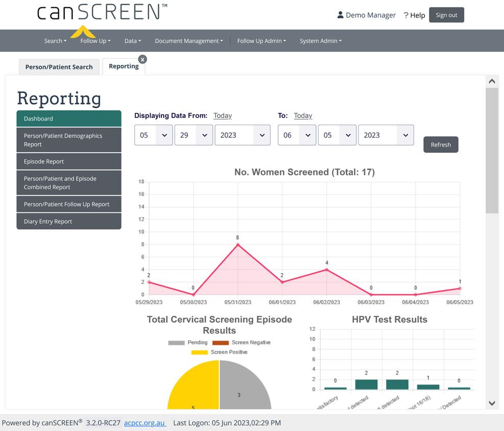Select the Diary Entry Report sidebar item
This screenshot has height=431, width=504.
coord(68,221)
